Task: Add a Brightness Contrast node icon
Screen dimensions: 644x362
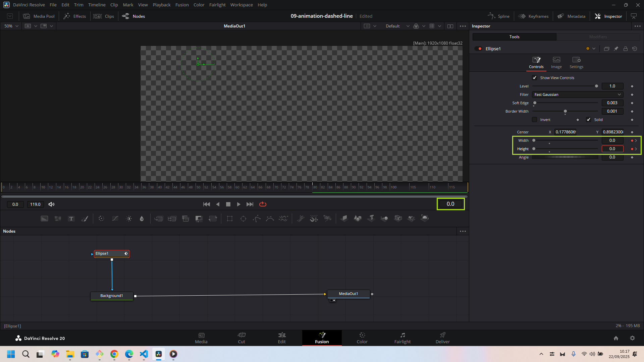Action: [129, 219]
